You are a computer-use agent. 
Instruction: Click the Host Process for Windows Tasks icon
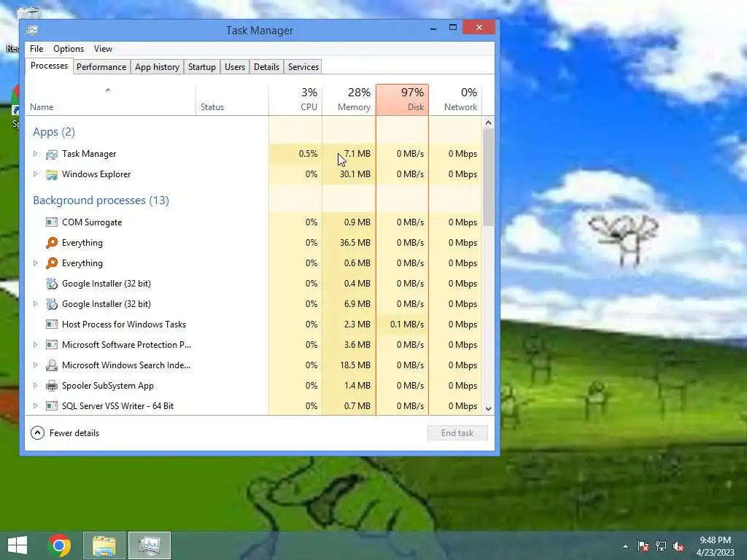52,324
